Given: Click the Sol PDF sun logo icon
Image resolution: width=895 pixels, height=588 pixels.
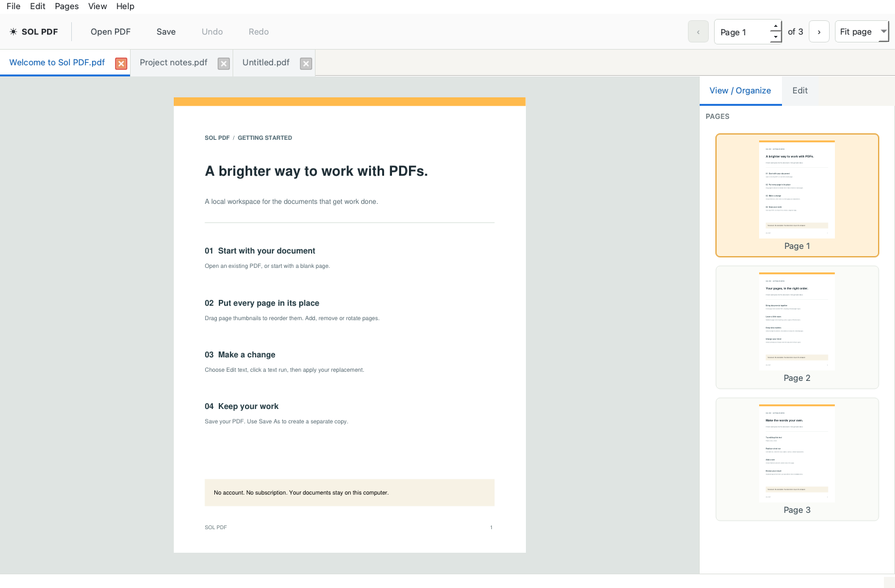Looking at the screenshot, I should pyautogui.click(x=13, y=31).
